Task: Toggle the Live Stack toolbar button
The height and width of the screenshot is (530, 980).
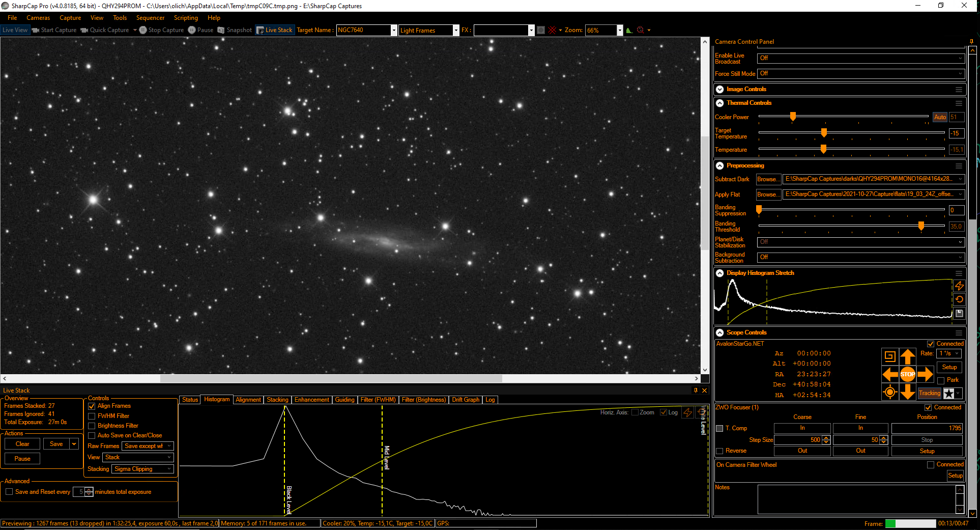Action: (x=274, y=30)
